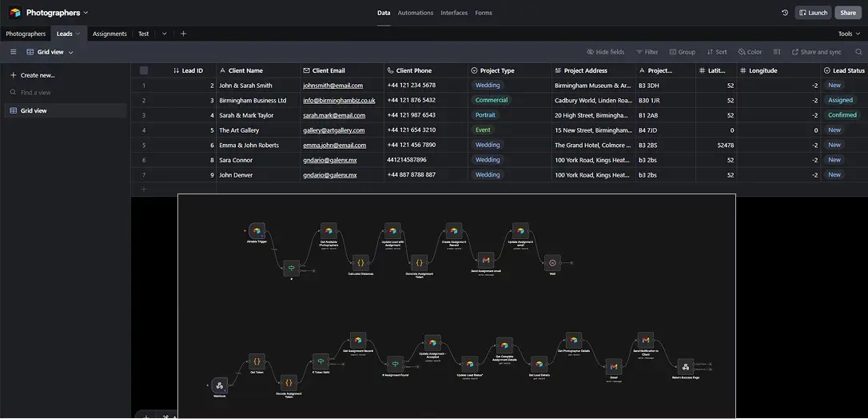
Task: Click the Airtable base logo icon
Action: [15, 12]
